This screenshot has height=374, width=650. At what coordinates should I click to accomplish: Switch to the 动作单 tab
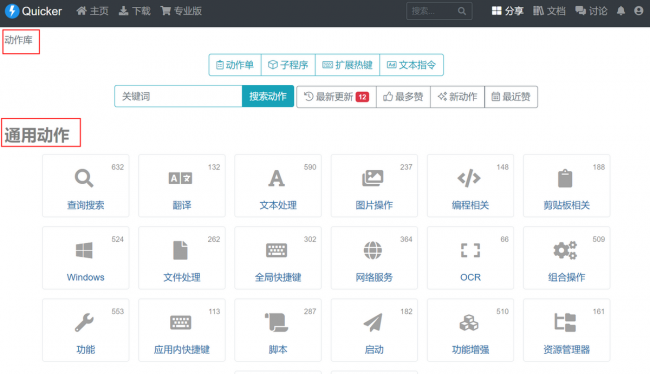(235, 65)
